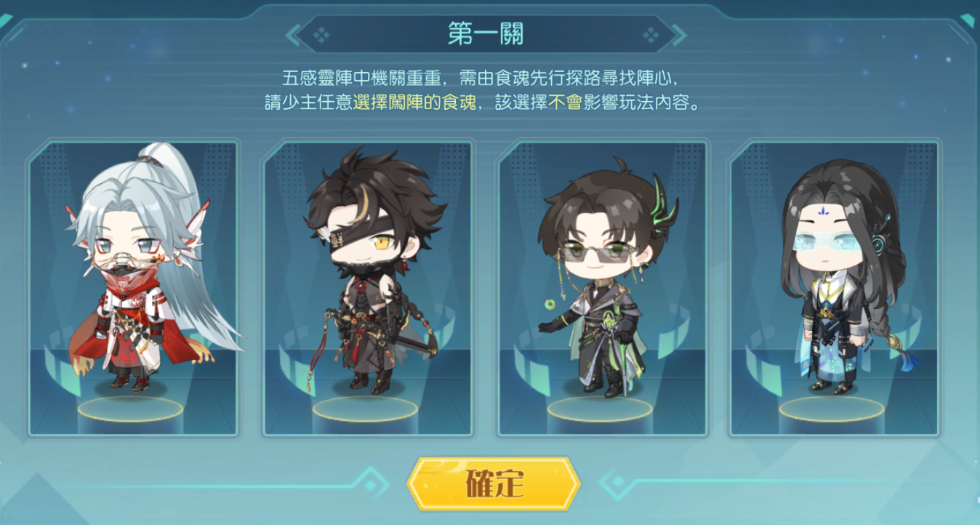Click the diamond ornament right of 確定

[x=619, y=483]
